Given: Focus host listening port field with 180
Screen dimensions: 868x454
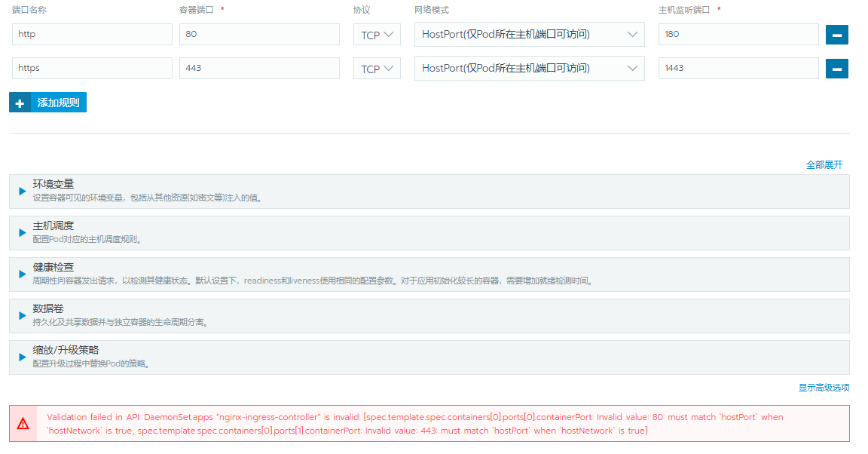Looking at the screenshot, I should (x=738, y=35).
